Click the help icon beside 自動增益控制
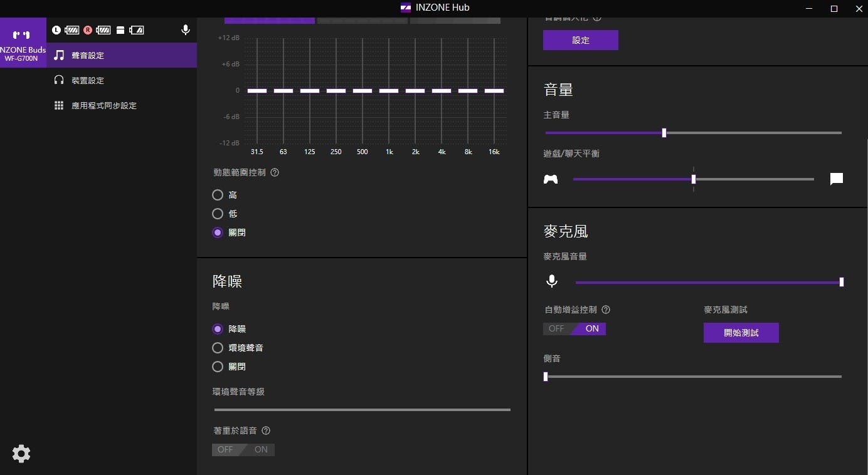Image resolution: width=868 pixels, height=475 pixels. (x=606, y=310)
